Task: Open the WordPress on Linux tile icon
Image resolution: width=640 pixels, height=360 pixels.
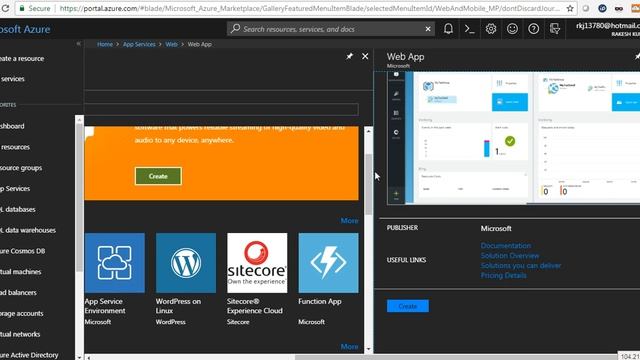Action: point(186,263)
